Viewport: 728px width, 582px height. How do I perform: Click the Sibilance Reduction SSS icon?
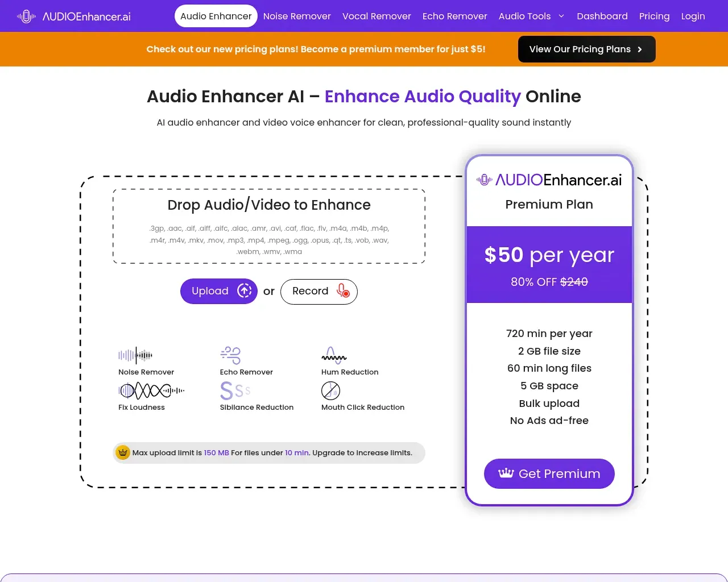[x=235, y=390]
